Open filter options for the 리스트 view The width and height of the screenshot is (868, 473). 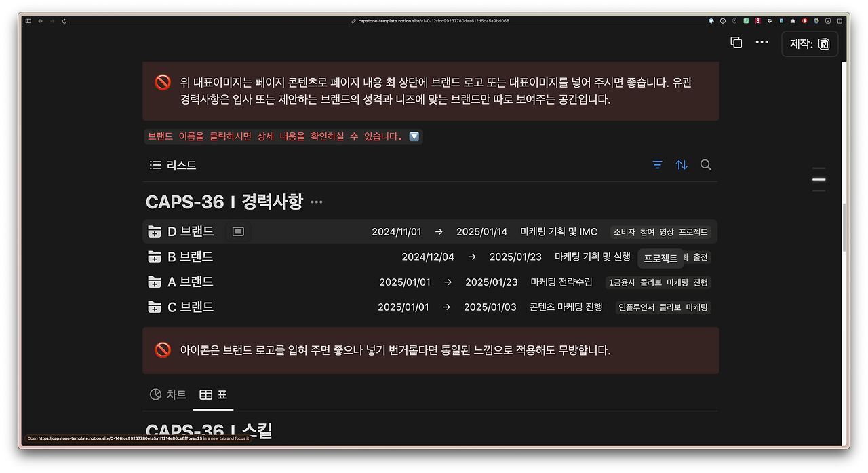point(656,165)
